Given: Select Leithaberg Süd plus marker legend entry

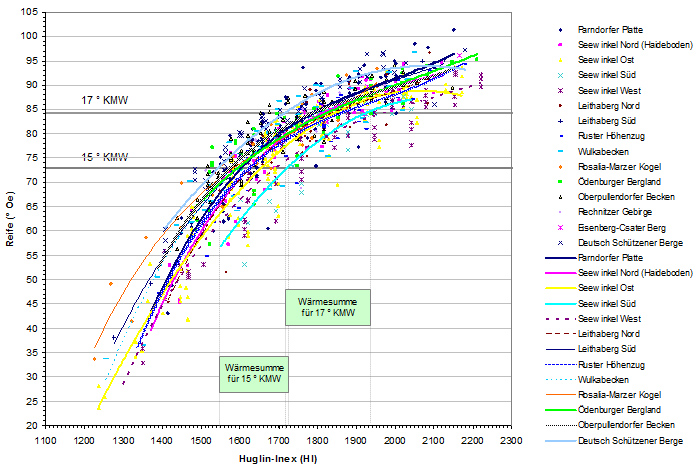Looking at the screenshot, I should [596, 121].
